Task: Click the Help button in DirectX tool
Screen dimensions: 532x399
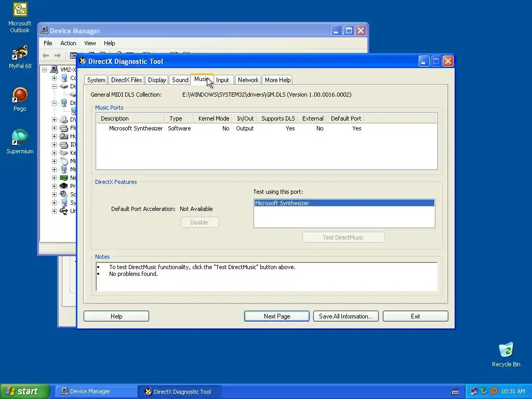Action: 116,316
